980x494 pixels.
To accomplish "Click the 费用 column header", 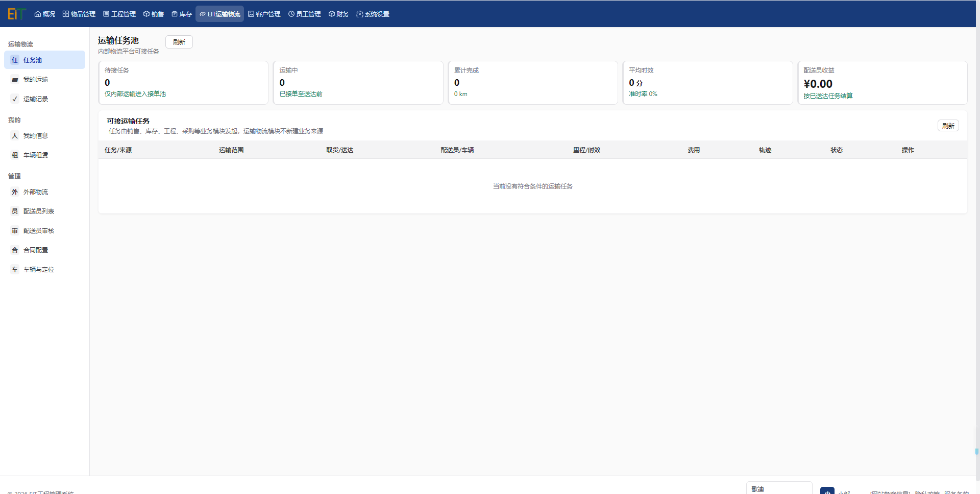I will 693,150.
